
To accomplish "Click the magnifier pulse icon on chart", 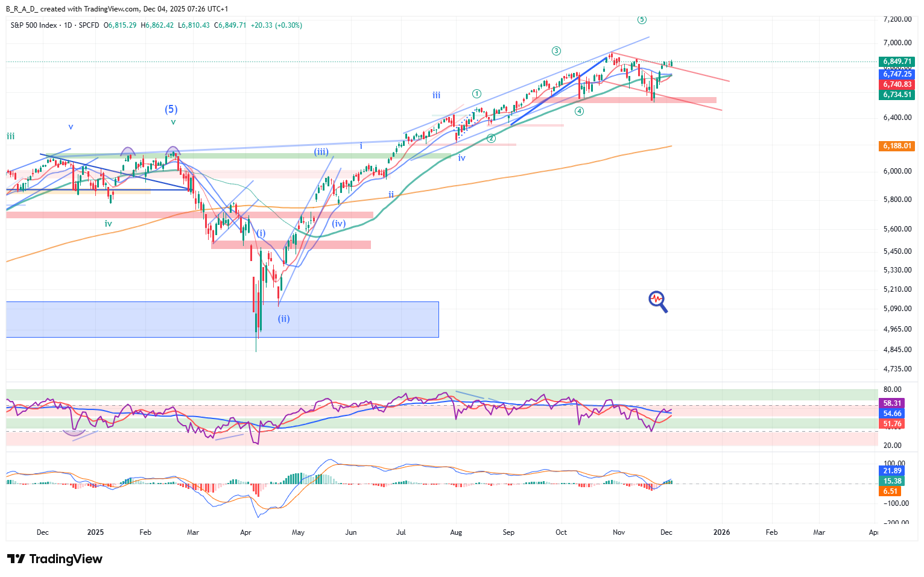I will (x=658, y=301).
